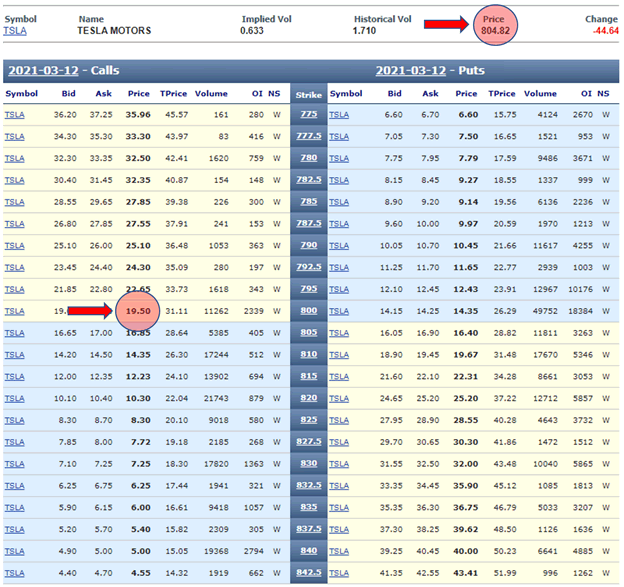Choose the 790 strike link
This screenshot has width=624, height=587.
tap(308, 245)
